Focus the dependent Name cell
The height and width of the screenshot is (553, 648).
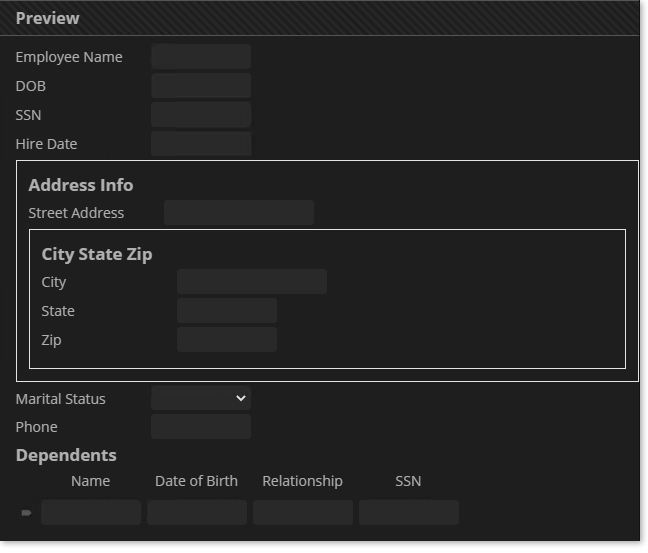(x=91, y=513)
